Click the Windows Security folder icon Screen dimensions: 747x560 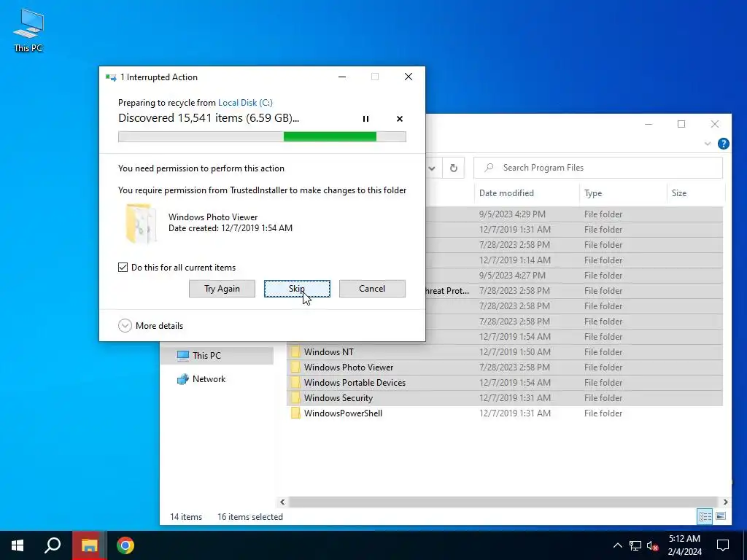click(295, 397)
